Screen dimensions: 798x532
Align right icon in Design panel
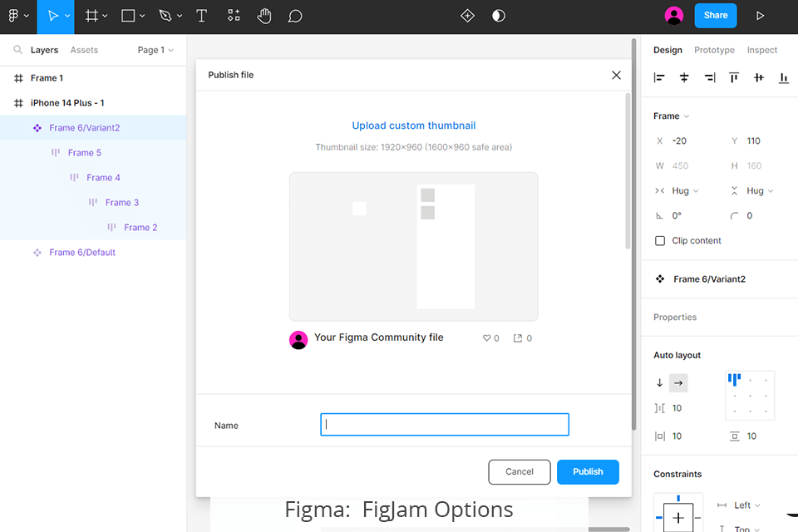tap(709, 78)
